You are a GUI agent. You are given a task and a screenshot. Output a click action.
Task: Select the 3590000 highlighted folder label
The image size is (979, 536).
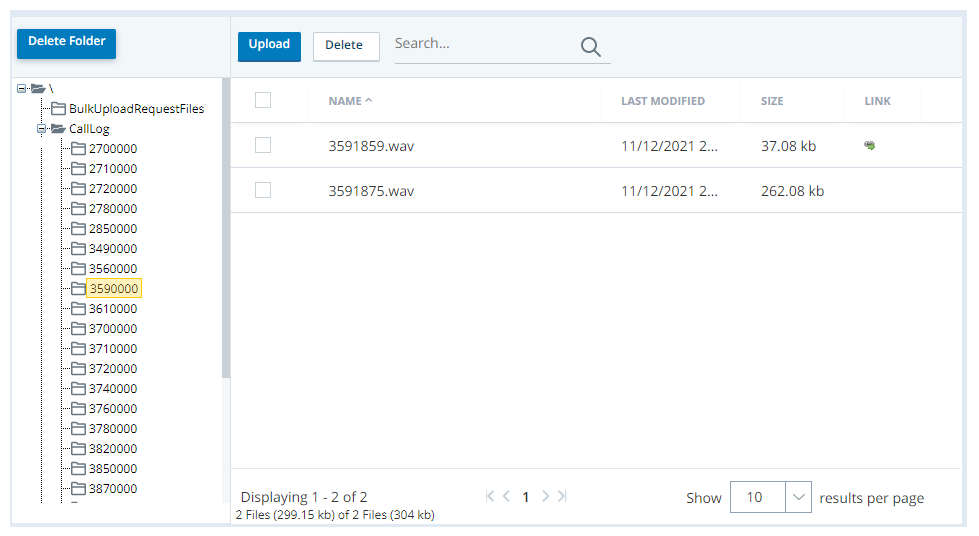(114, 288)
